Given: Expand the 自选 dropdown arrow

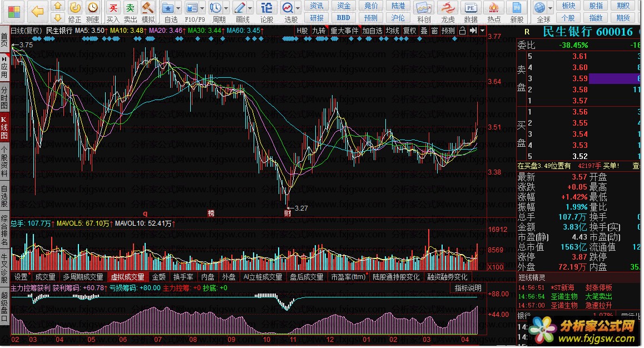Looking at the screenshot, I should tap(179, 8).
